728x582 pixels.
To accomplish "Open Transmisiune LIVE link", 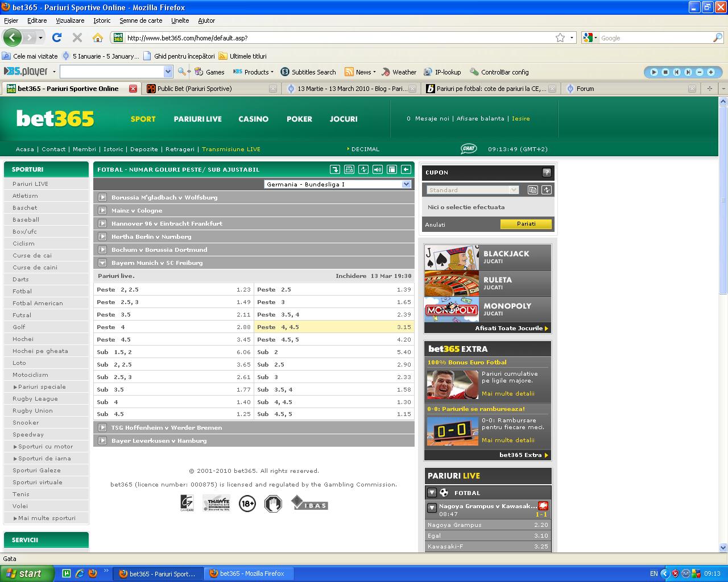I will pos(231,149).
